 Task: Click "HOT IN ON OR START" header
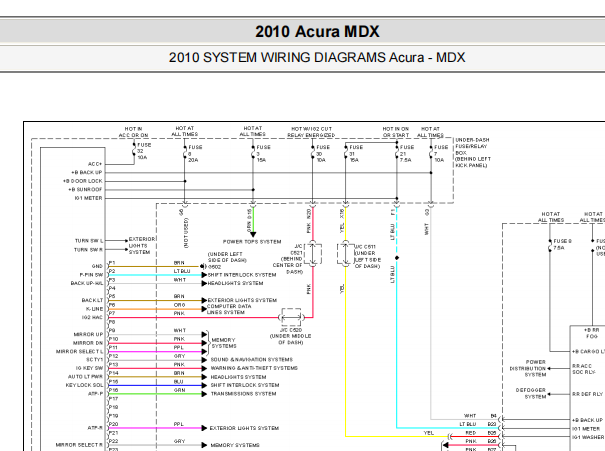tap(395, 132)
